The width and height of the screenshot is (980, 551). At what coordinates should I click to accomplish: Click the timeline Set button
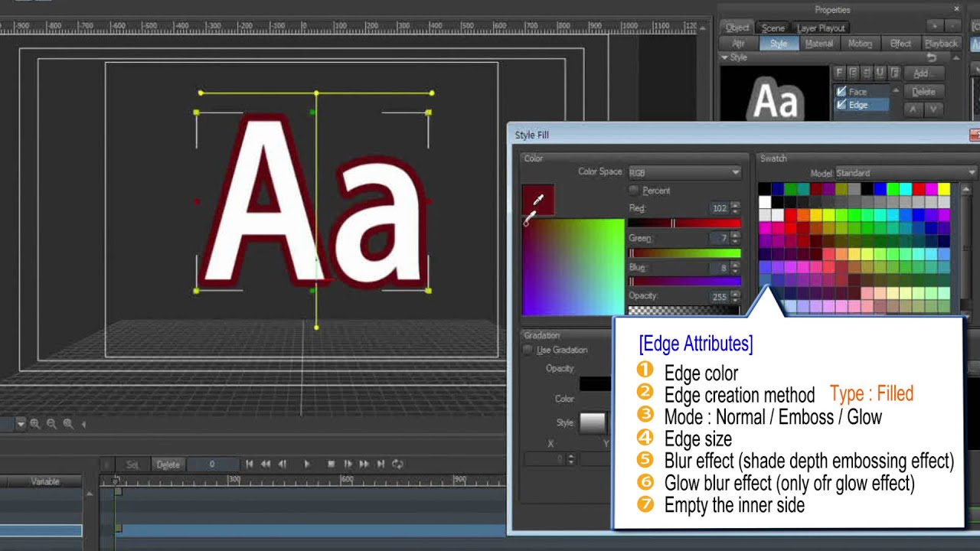[x=132, y=465]
